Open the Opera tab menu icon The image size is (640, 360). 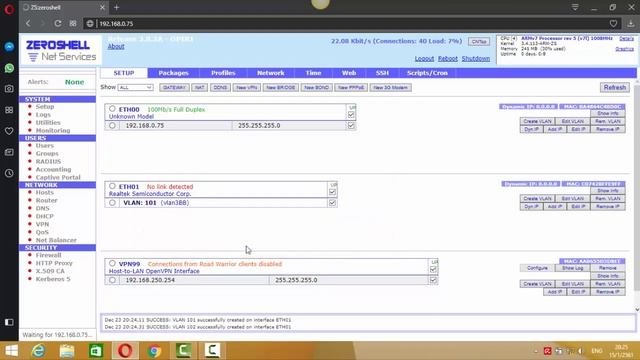tap(575, 7)
